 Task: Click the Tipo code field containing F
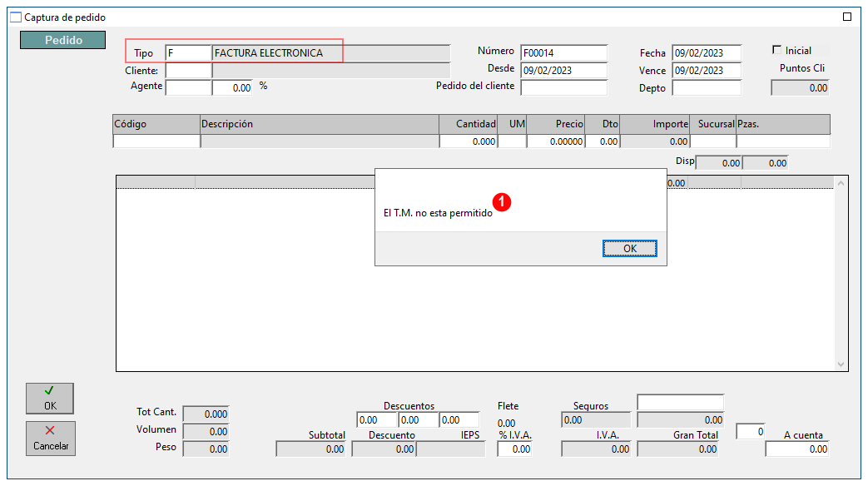(188, 53)
